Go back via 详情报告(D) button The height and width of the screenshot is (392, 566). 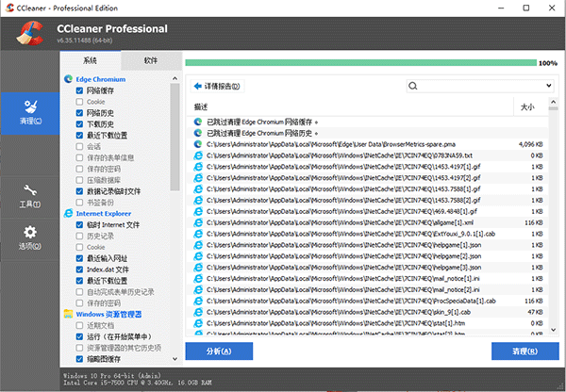217,86
